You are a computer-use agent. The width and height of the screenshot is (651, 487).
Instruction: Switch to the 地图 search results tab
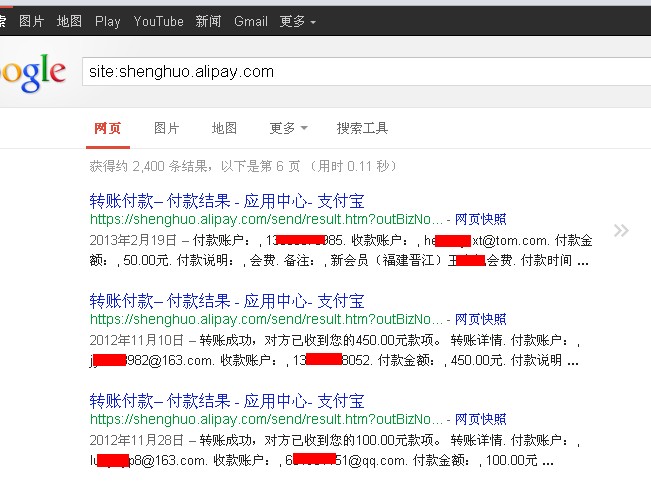point(224,129)
